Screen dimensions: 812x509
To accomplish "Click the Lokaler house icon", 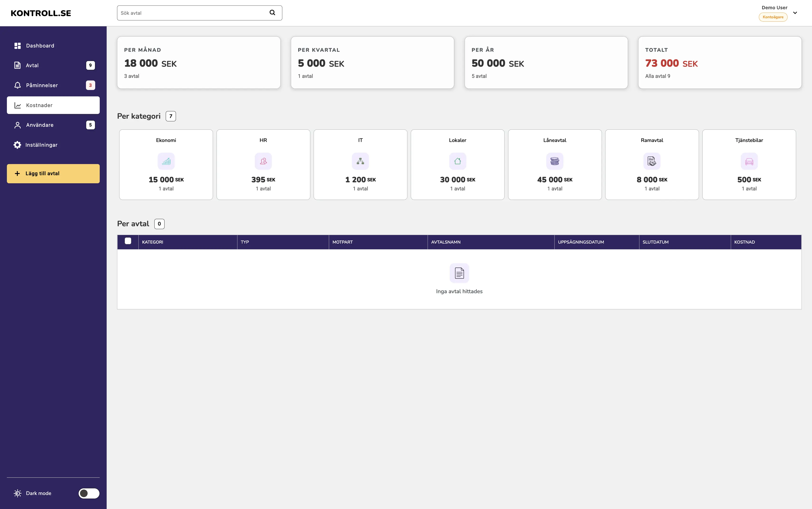I will (458, 161).
